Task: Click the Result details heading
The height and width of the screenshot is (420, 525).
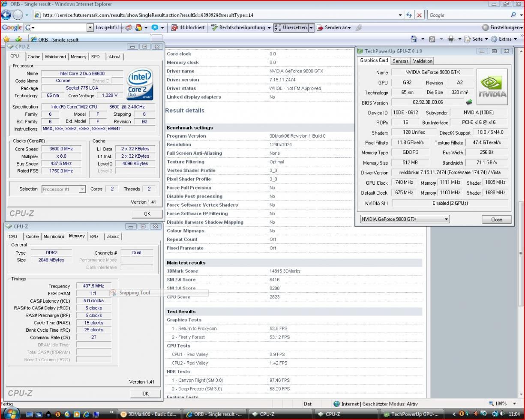Action: (x=185, y=110)
